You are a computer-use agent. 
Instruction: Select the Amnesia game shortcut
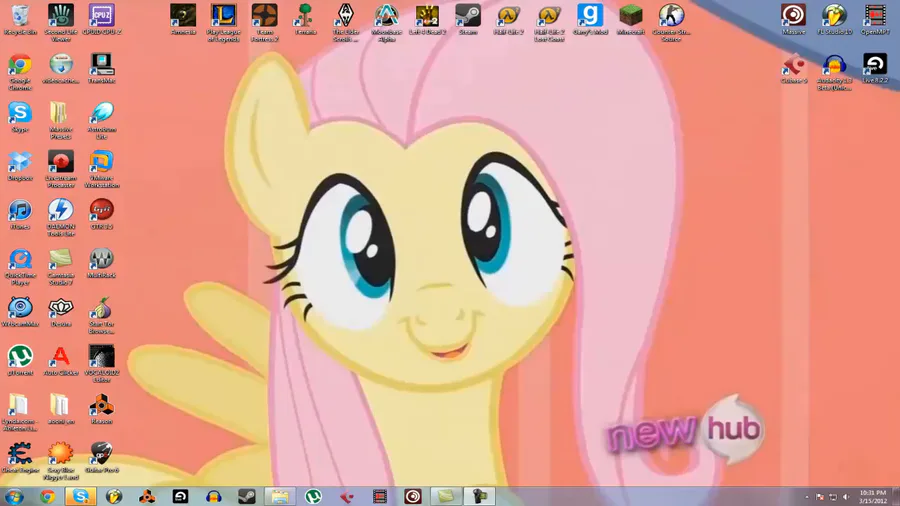point(183,20)
